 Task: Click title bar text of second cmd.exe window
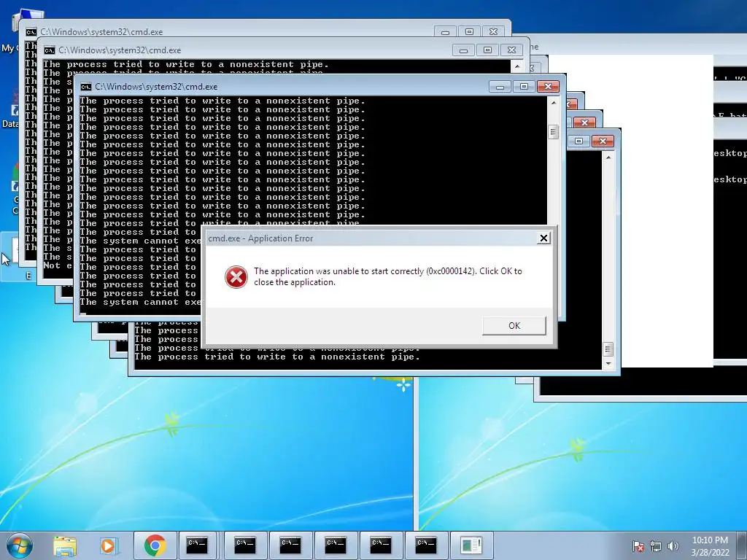click(120, 50)
